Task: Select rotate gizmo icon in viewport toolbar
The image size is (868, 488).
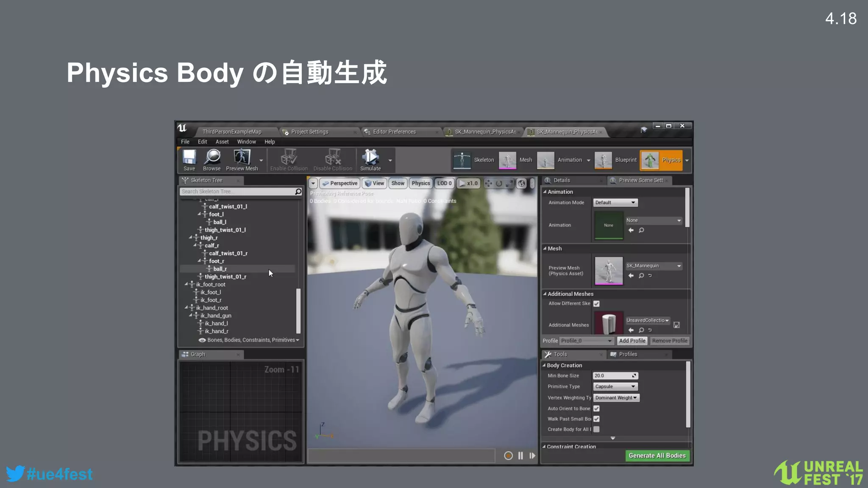Action: (499, 183)
